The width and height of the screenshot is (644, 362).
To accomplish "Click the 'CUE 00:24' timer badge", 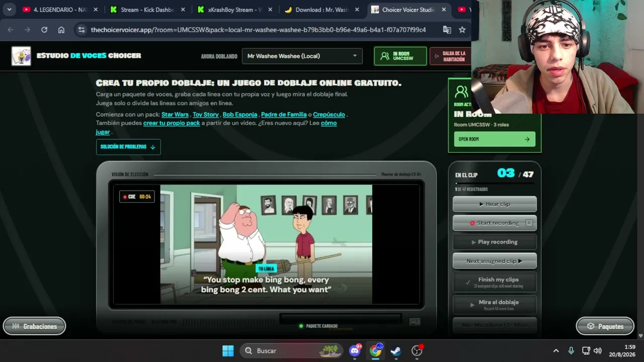I will pos(137,197).
